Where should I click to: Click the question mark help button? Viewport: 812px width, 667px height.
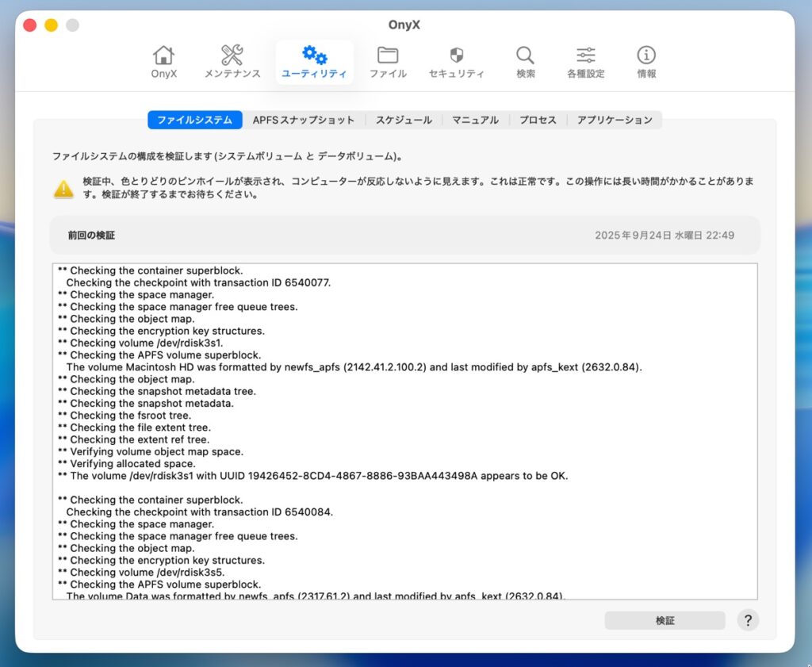pyautogui.click(x=748, y=620)
